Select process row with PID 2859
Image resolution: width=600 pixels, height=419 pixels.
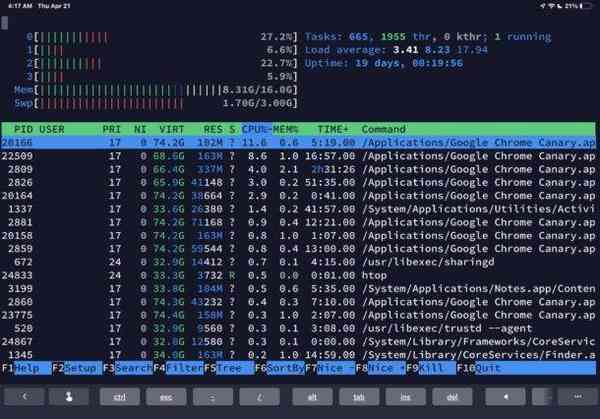pos(298,249)
